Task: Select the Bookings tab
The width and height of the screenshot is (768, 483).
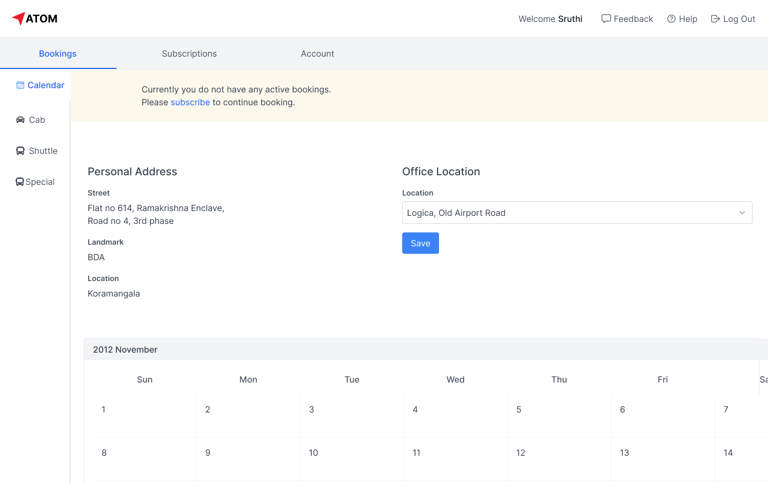Action: click(x=58, y=54)
